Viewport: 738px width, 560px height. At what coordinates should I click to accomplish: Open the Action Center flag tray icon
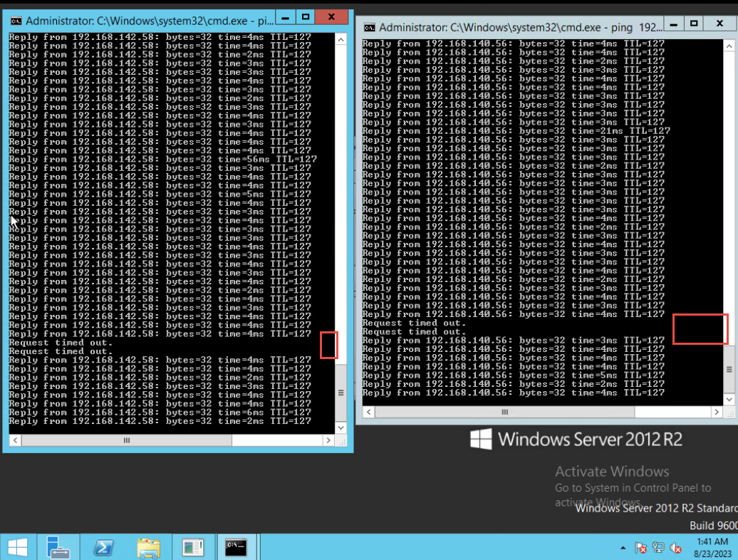click(x=640, y=548)
